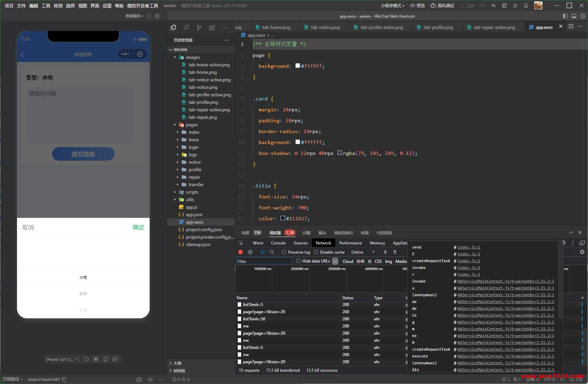Collapse the images folder in explorer
The width and height of the screenshot is (588, 384).
pyautogui.click(x=192, y=57)
